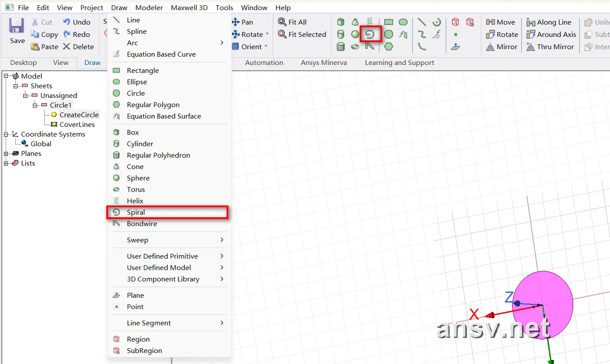Select the straight Line icon in the ribbon
The image size is (610, 364).
click(422, 22)
